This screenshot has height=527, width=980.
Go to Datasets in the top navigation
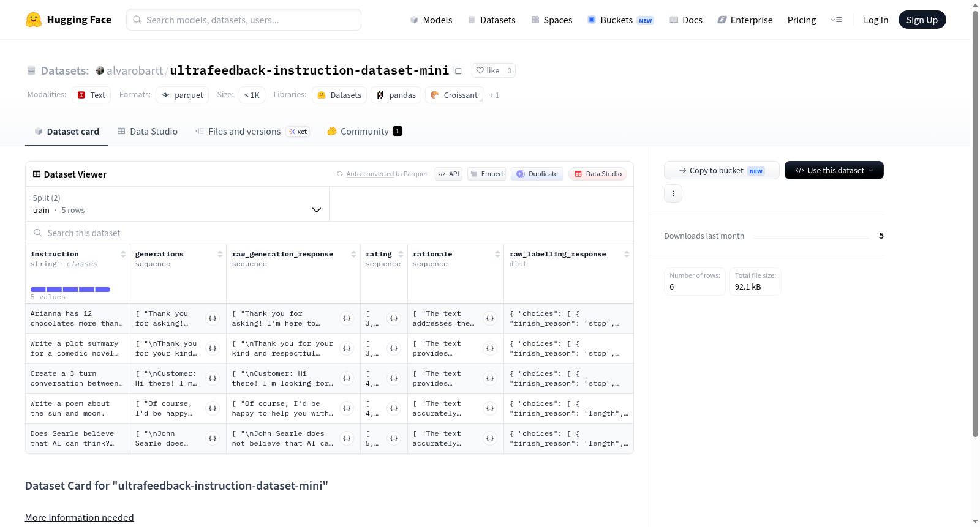(x=491, y=20)
